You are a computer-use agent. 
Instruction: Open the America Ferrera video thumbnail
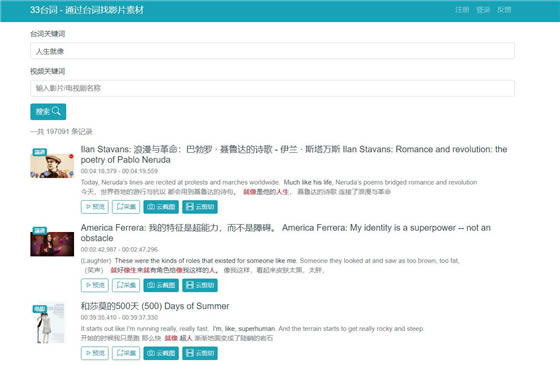[x=52, y=244]
